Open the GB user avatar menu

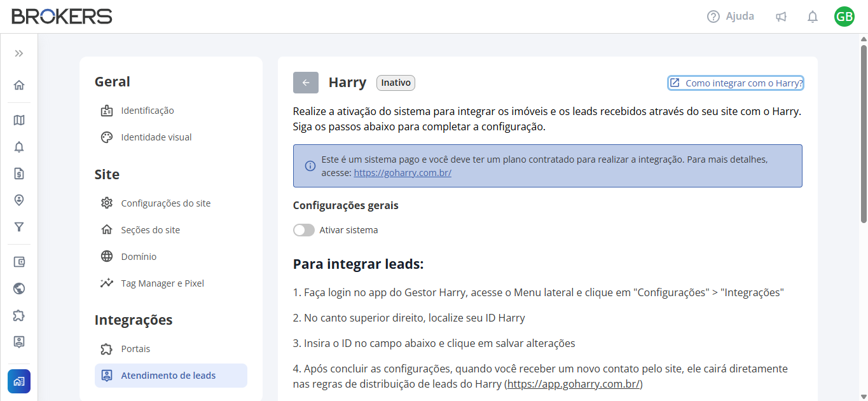tap(844, 17)
